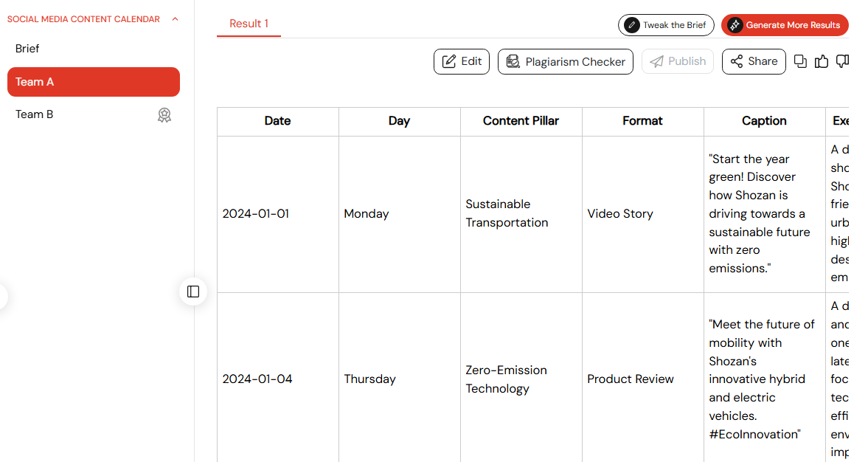Click the Caption column header
This screenshot has width=868, height=462.
765,121
